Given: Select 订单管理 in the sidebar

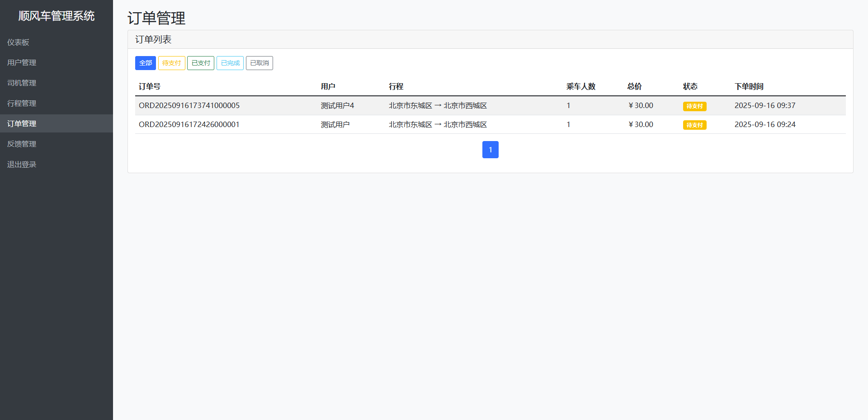Looking at the screenshot, I should 22,123.
